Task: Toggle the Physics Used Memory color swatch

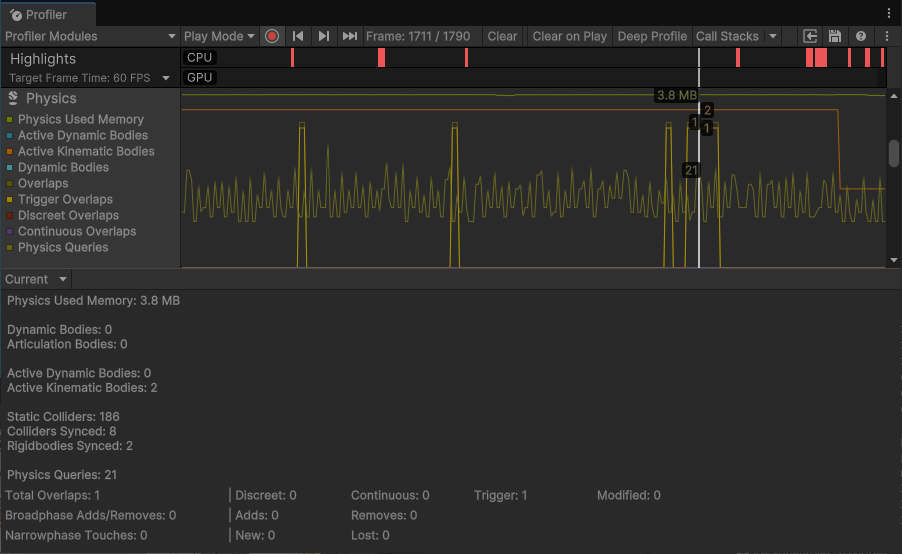Action: point(10,120)
